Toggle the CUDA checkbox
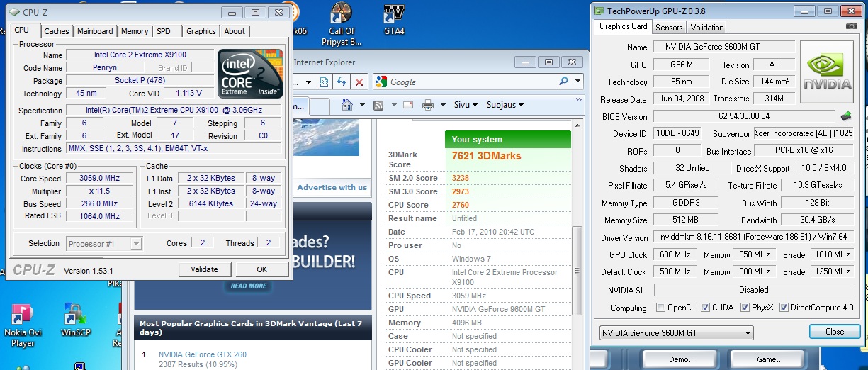The image size is (868, 370). click(706, 308)
